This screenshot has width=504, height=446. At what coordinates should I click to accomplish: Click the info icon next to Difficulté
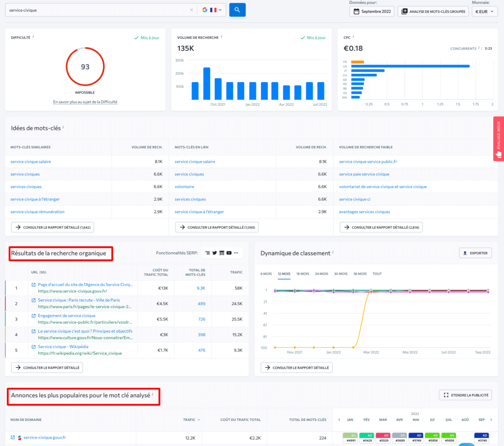coord(33,36)
